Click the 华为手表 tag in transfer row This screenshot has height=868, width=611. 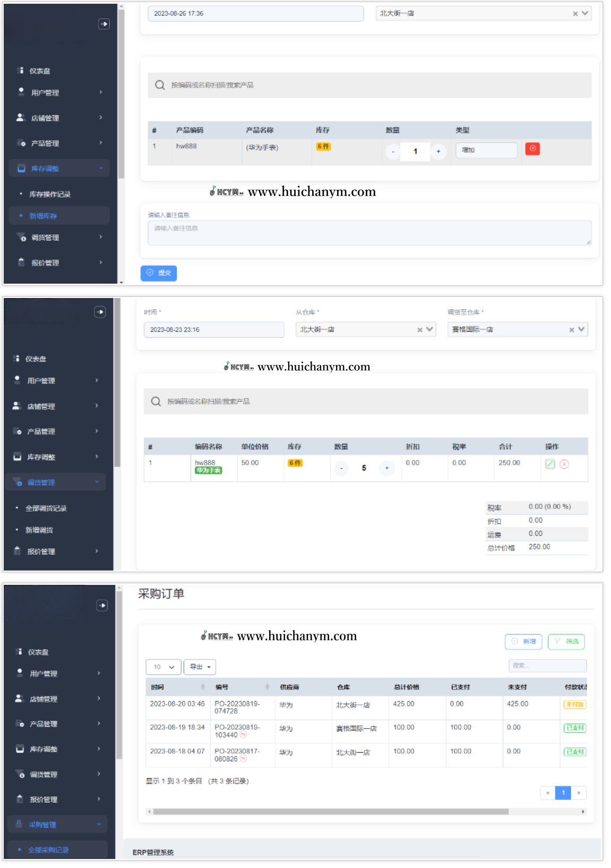pyautogui.click(x=209, y=471)
